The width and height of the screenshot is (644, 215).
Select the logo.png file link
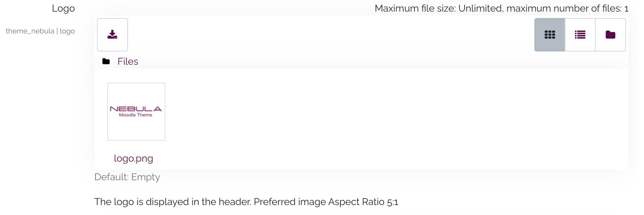(134, 158)
